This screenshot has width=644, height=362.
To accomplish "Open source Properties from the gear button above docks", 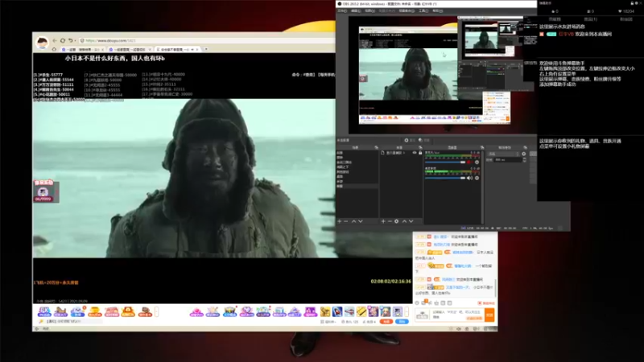I will pos(409,140).
